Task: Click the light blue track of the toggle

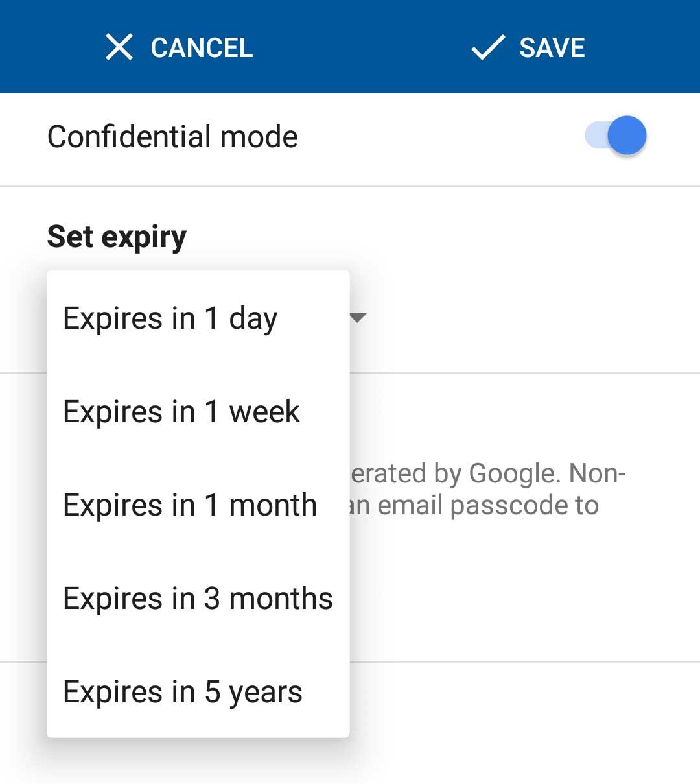Action: click(x=594, y=136)
